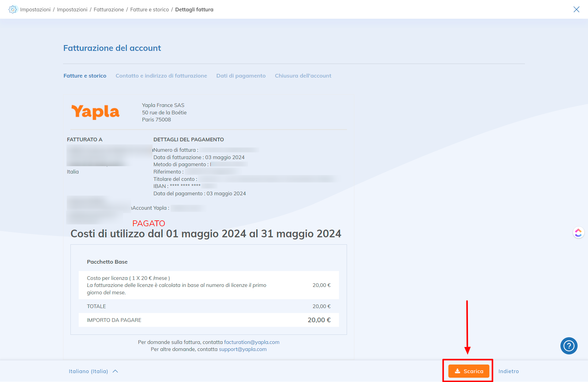Expand the Italiano (Italia) language selector

pos(89,371)
